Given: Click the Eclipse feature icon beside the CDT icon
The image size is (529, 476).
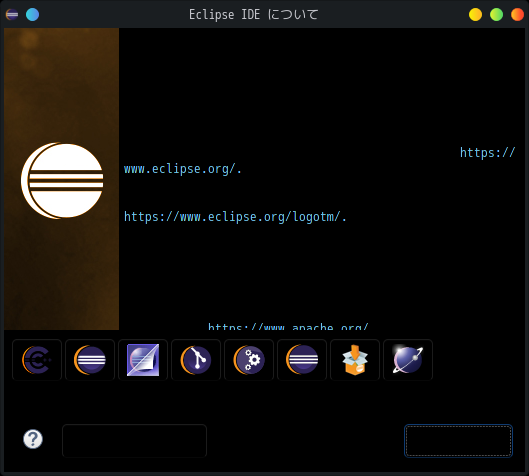Looking at the screenshot, I should (x=90, y=360).
